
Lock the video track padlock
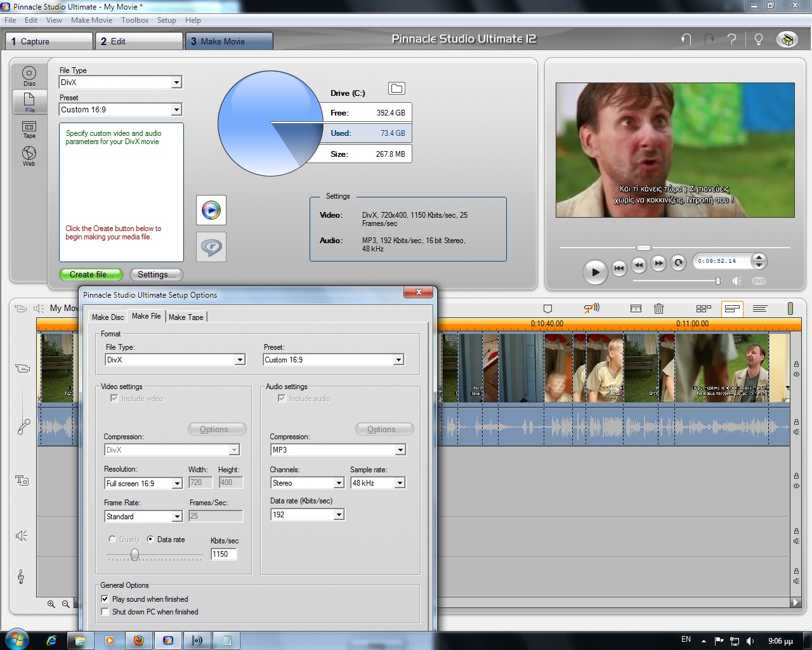[x=796, y=364]
